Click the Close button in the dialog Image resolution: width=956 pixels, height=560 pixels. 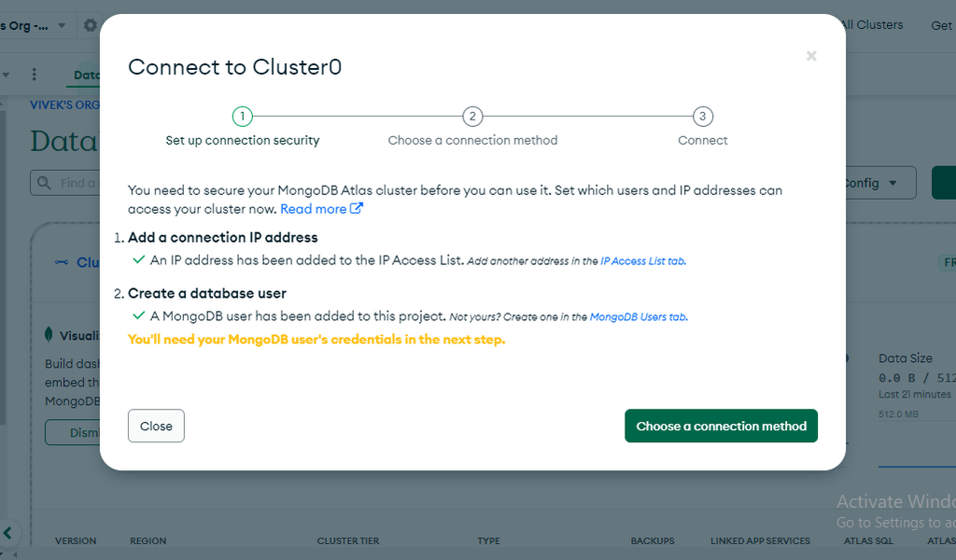pos(156,426)
